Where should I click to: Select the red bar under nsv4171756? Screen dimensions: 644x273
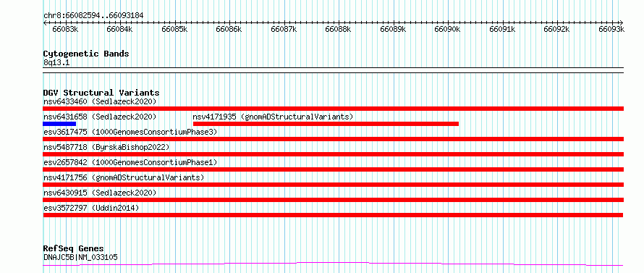click(334, 185)
